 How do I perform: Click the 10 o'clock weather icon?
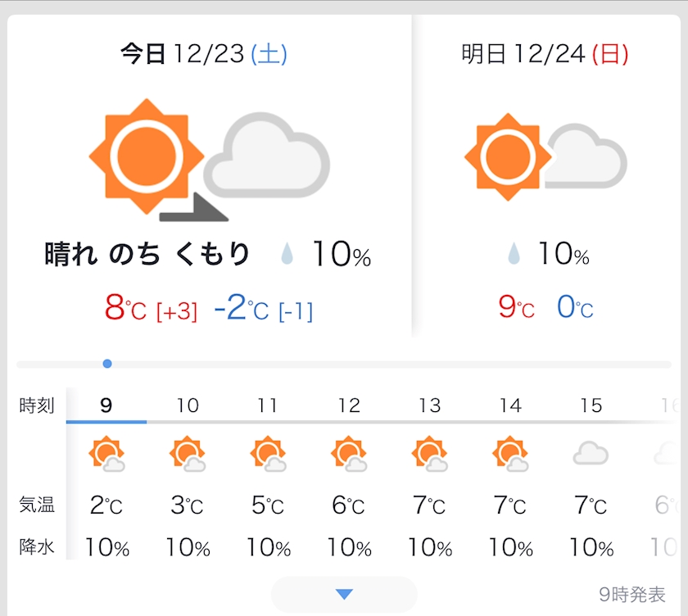188,455
